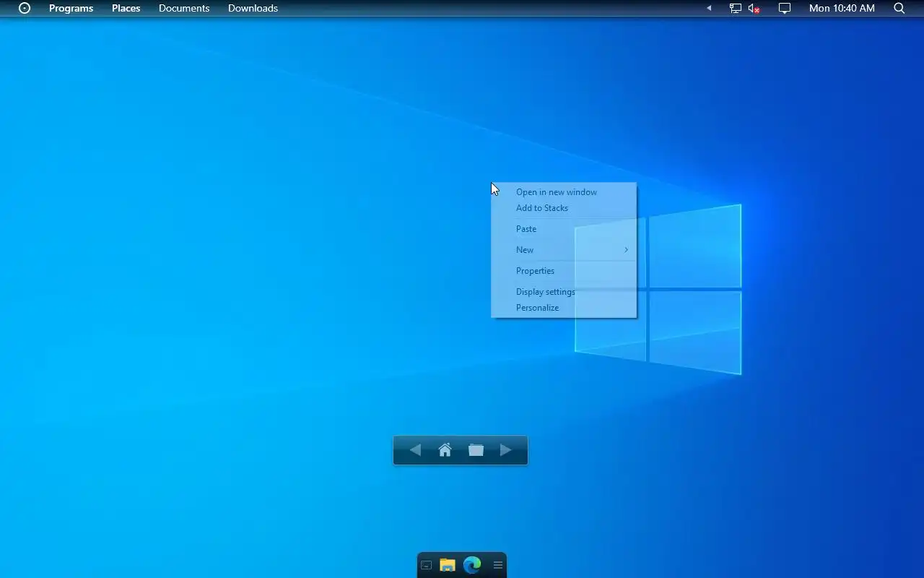Viewport: 924px width, 578px height.
Task: Open the search magnifier icon
Action: pos(899,8)
